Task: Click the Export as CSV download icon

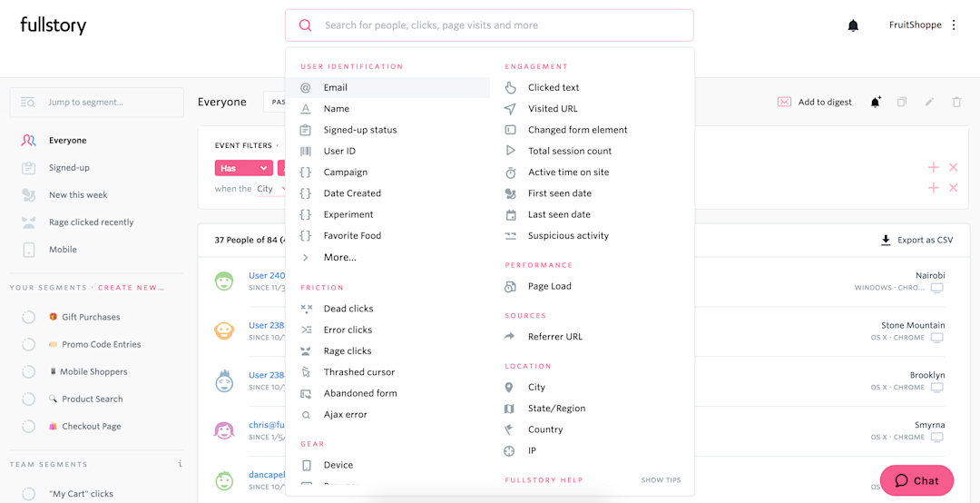Action: click(x=886, y=241)
